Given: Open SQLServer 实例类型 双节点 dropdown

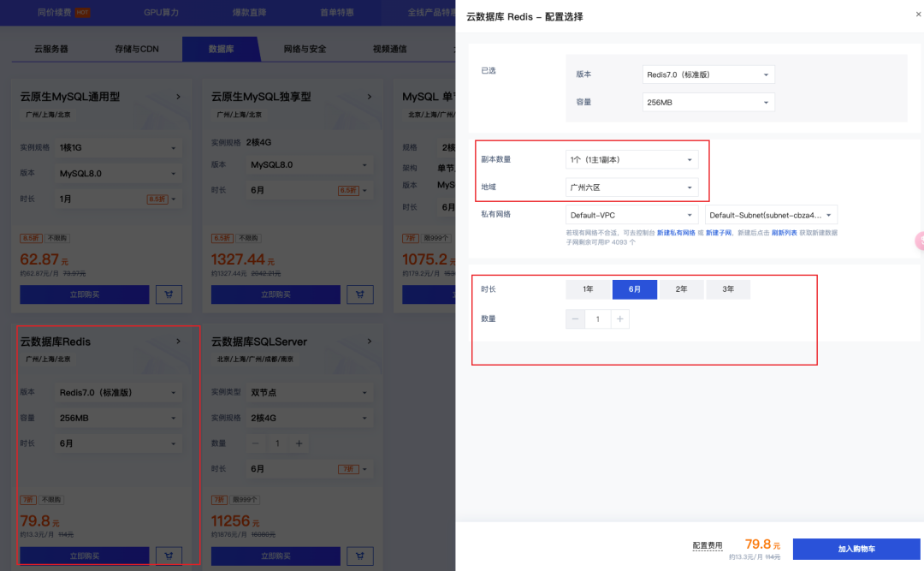Looking at the screenshot, I should 309,392.
